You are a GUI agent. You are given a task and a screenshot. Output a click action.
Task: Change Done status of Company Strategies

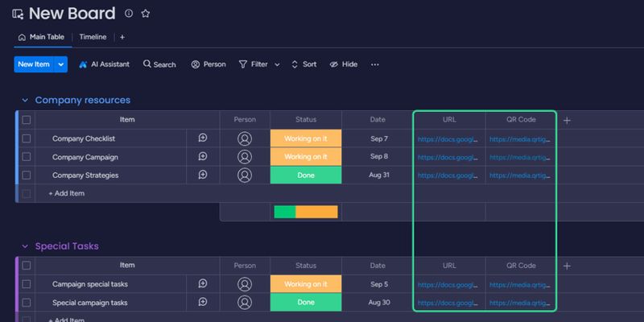pos(306,175)
